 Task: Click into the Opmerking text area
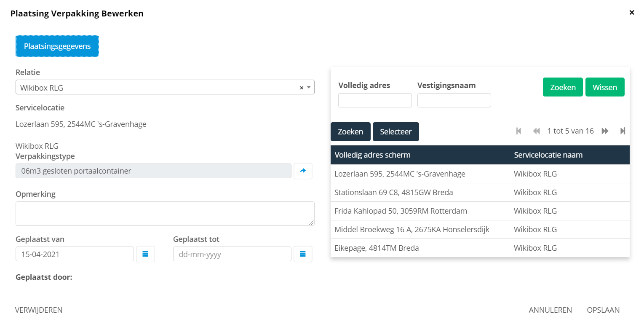(165, 214)
